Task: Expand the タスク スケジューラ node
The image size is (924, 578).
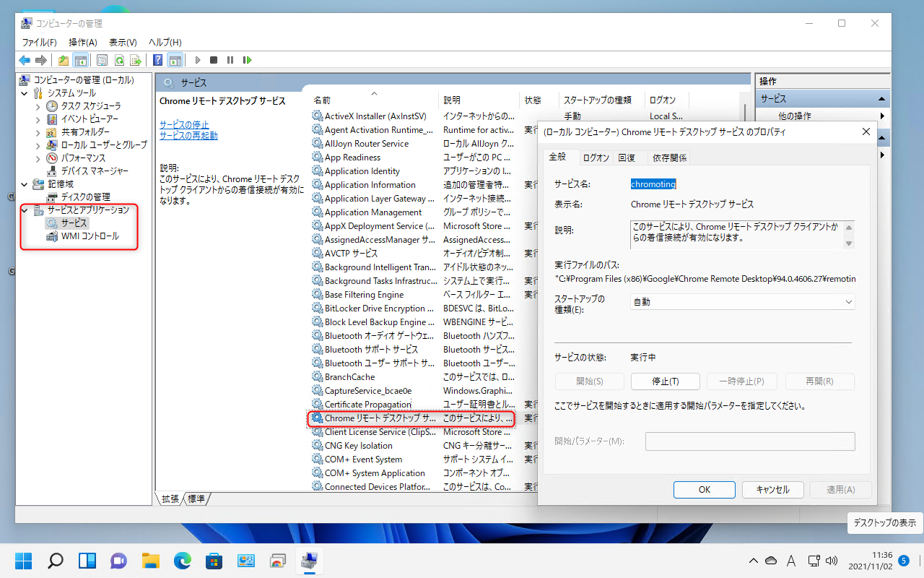Action: click(38, 106)
